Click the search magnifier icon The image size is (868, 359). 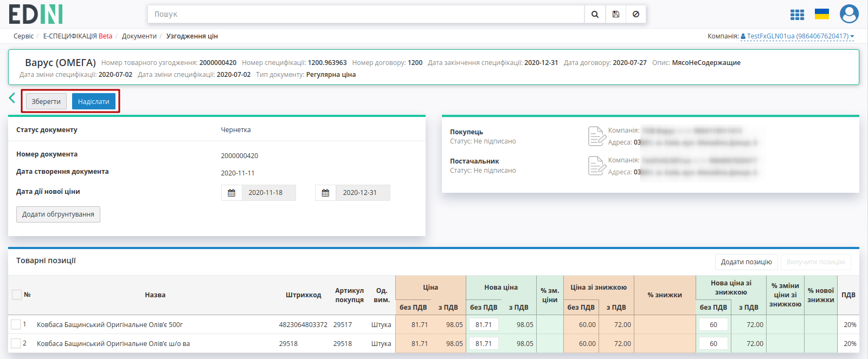595,14
